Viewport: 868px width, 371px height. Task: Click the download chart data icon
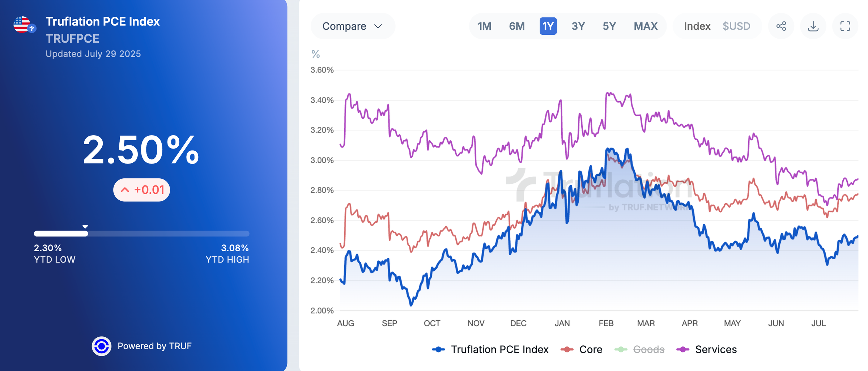[813, 26]
